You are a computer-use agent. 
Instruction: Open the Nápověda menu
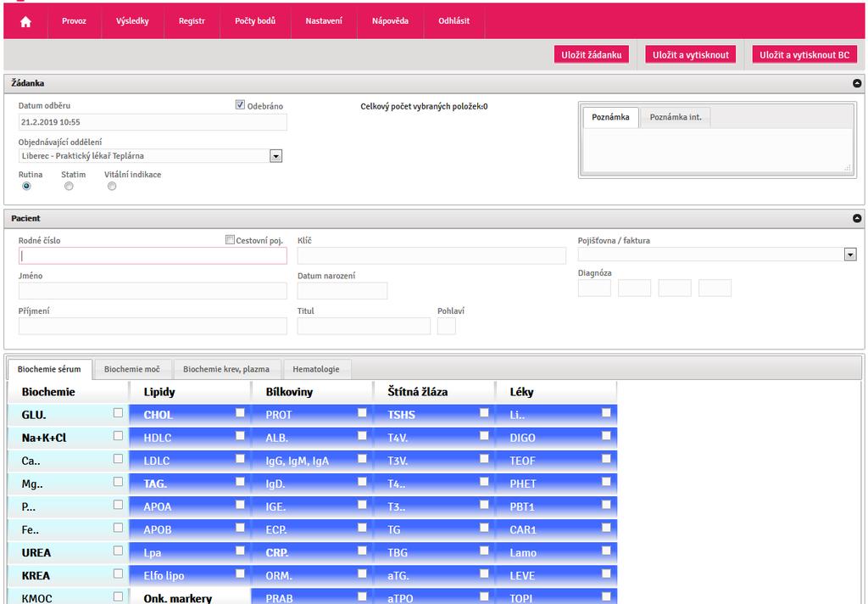coord(390,21)
